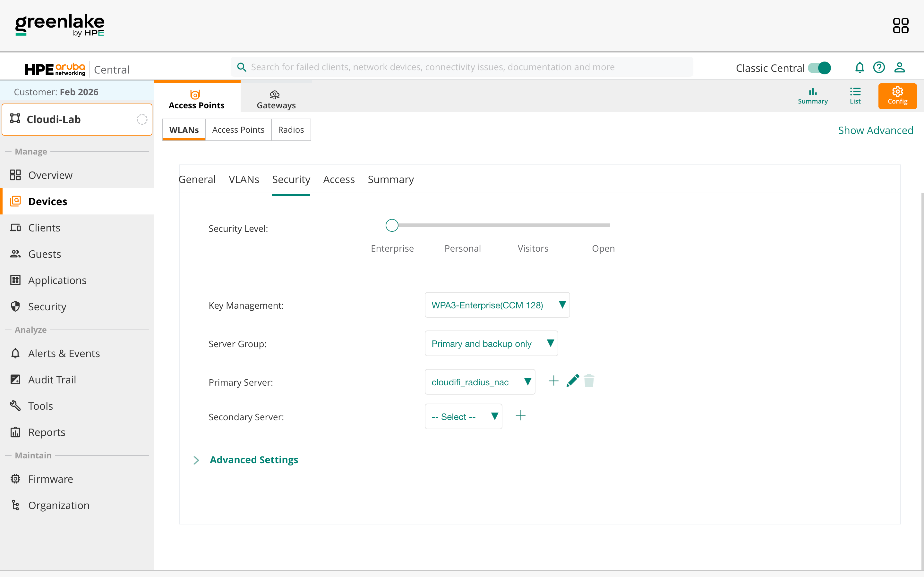
Task: Click the notifications bell icon
Action: [859, 68]
